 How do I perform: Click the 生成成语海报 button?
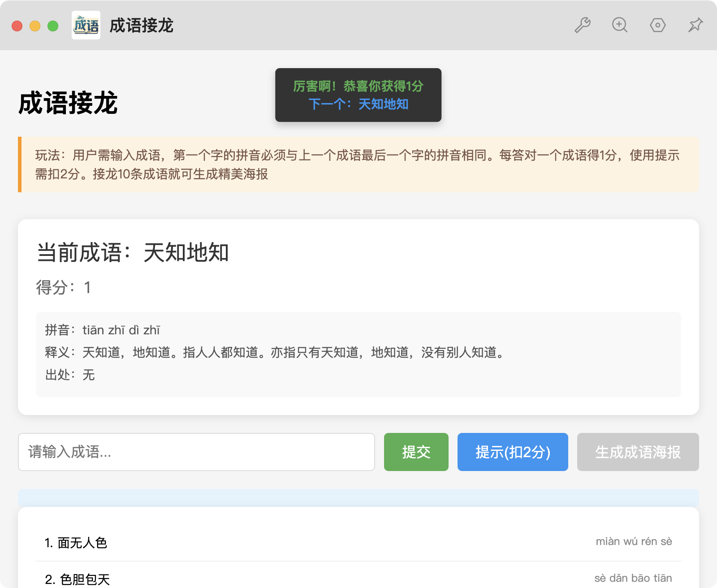click(x=638, y=452)
